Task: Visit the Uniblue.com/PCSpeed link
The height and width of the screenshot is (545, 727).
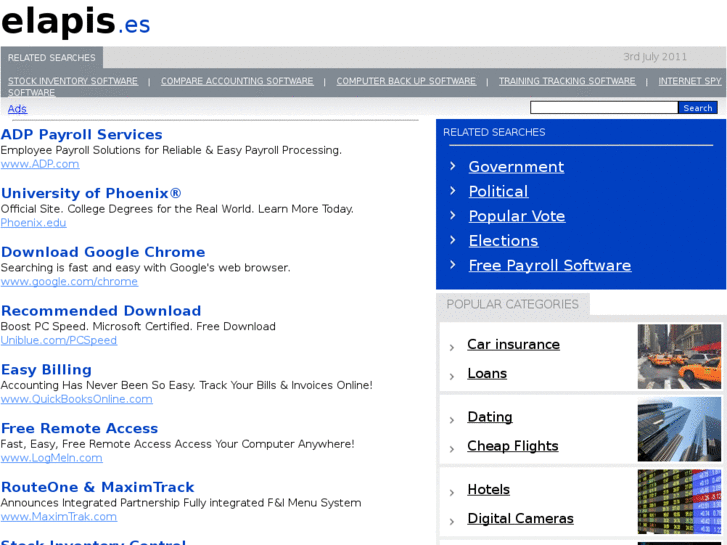Action: tap(59, 340)
